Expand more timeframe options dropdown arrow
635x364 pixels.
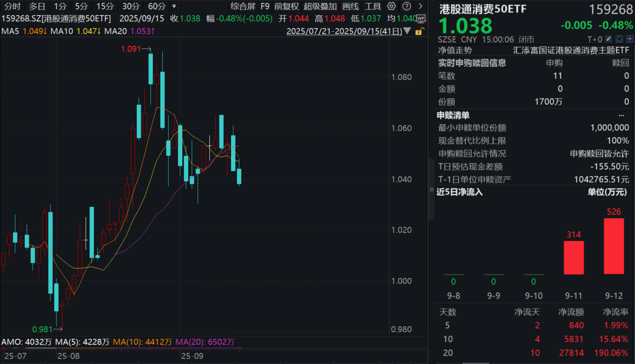click(173, 6)
